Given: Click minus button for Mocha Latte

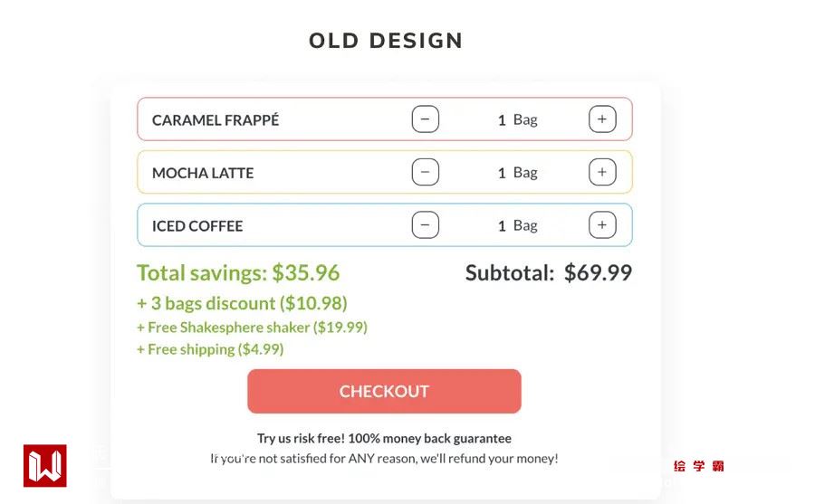Looking at the screenshot, I should [x=426, y=172].
